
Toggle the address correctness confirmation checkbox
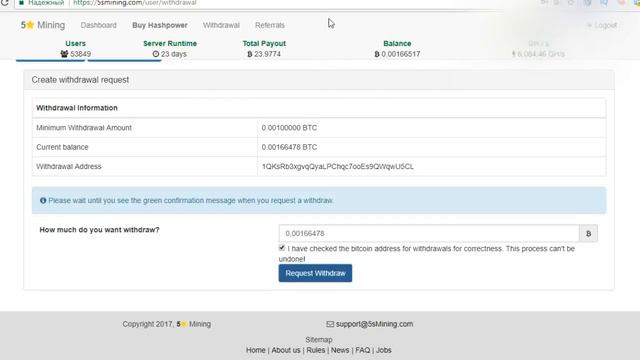(x=282, y=248)
